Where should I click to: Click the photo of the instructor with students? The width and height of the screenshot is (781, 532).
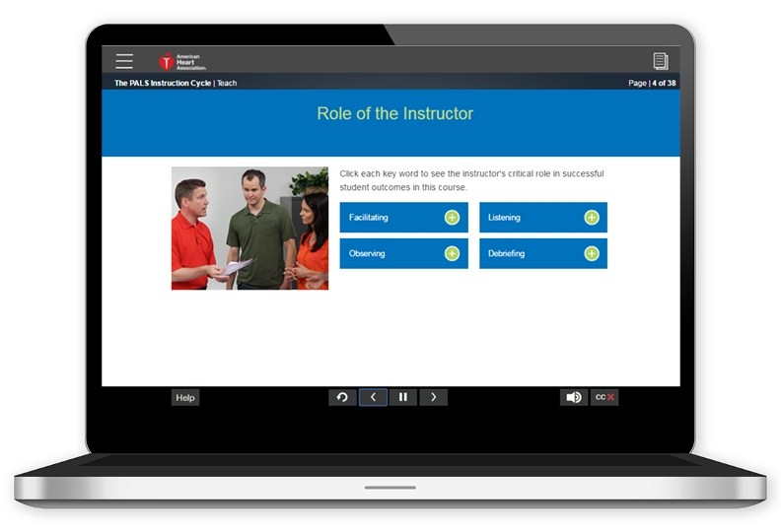249,228
